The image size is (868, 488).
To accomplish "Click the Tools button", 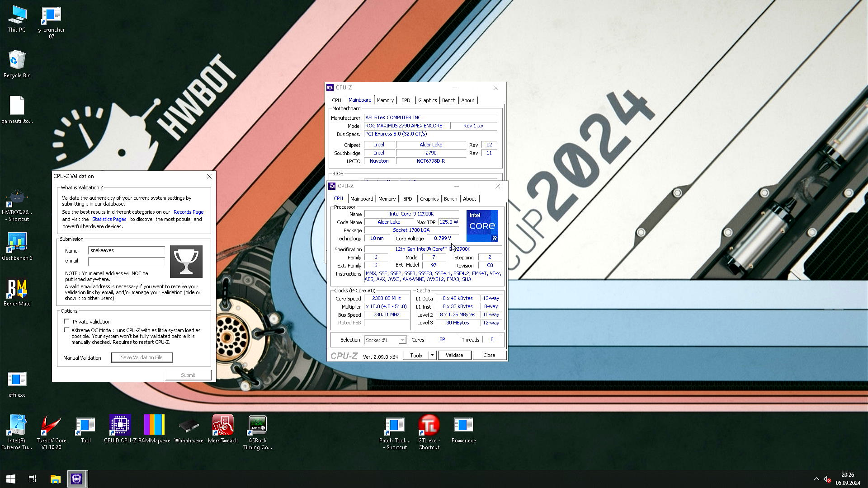I will click(416, 355).
